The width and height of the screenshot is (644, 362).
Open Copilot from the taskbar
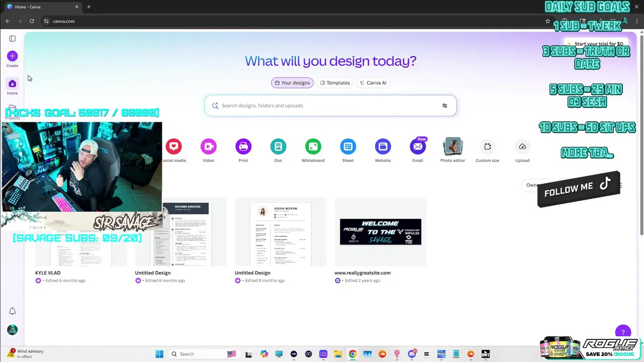point(264,354)
